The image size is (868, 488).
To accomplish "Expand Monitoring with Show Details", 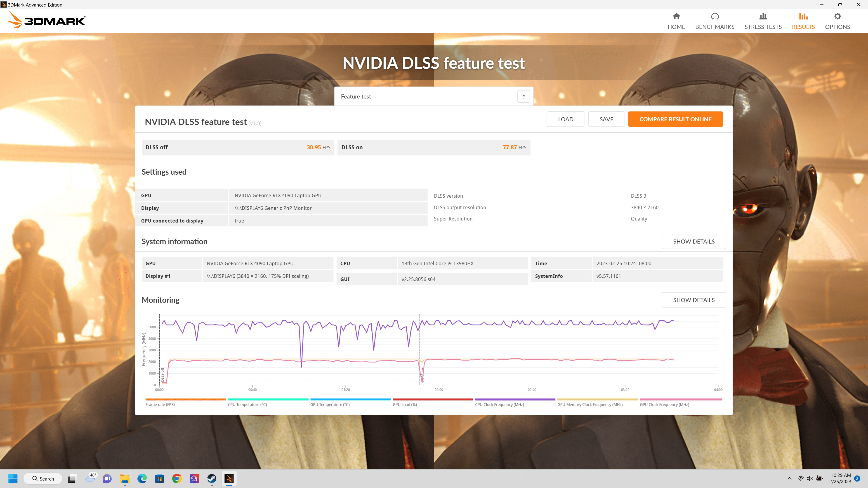I will click(x=693, y=300).
